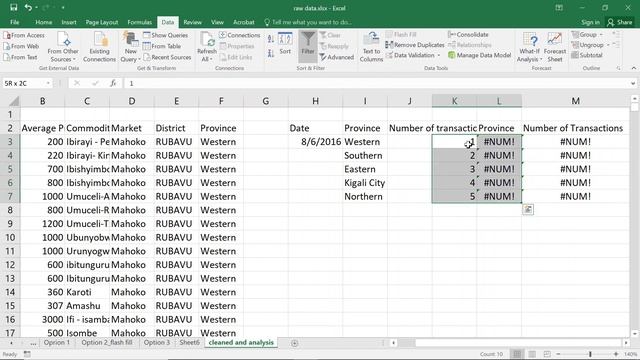Click Forecast Sheet
The image size is (640, 360).
[555, 47]
